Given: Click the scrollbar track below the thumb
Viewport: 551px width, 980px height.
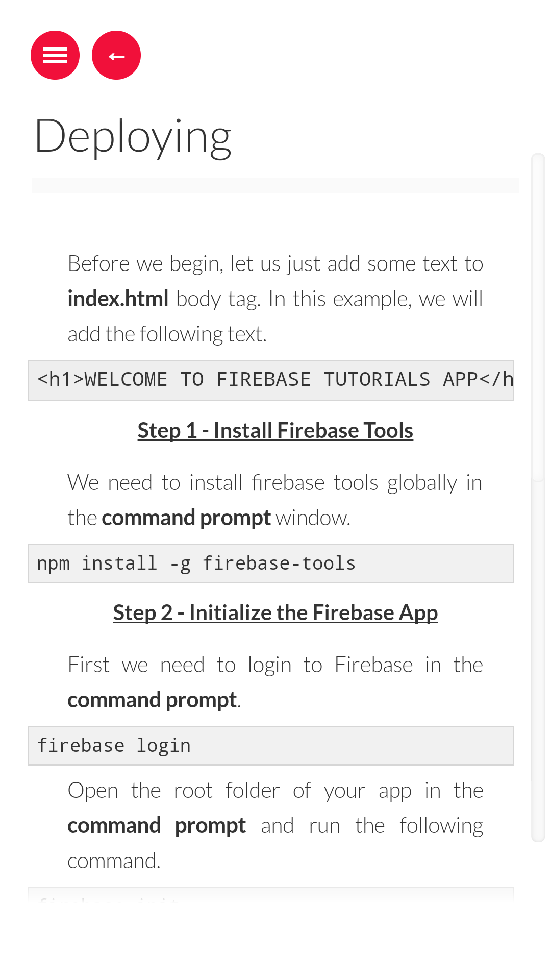Looking at the screenshot, I should (538, 661).
